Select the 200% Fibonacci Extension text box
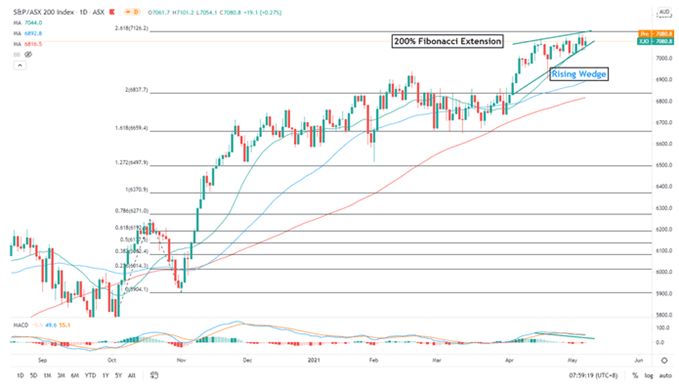This screenshot has height=388, width=679. 448,41
